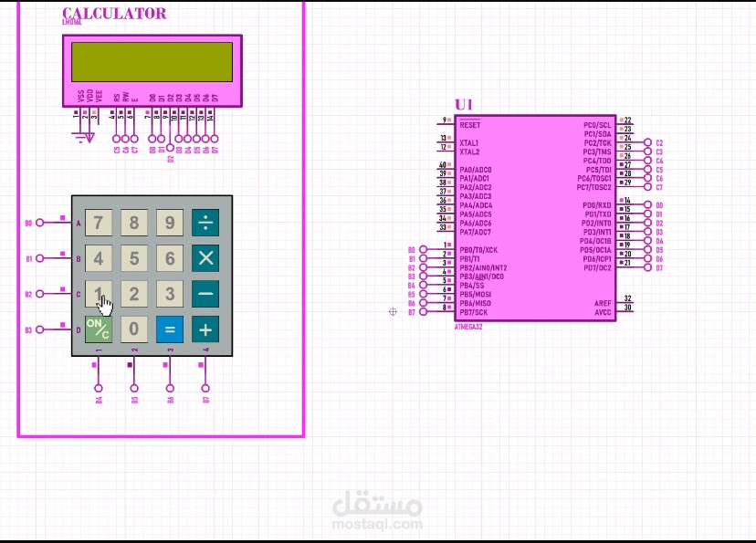Click the PD4/OC1B pin label

coord(595,241)
